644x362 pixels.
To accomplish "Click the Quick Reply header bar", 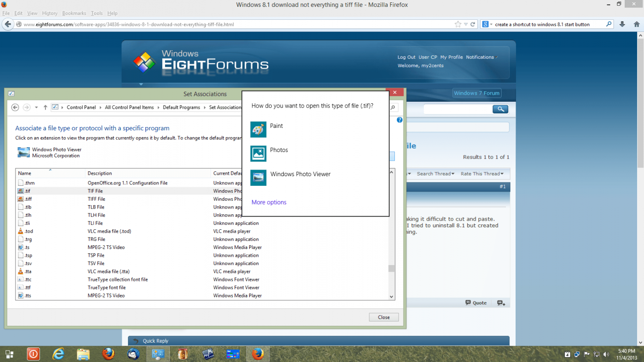I will 319,341.
